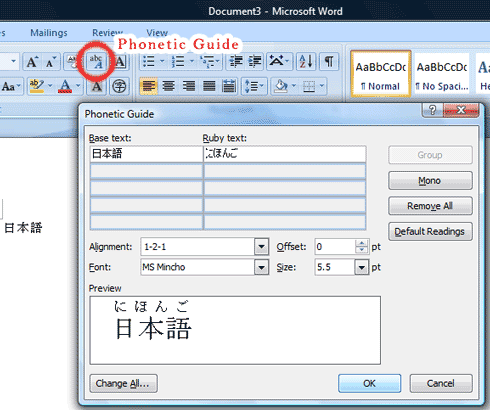The height and width of the screenshot is (410, 490).
Task: Open the Mailings ribbon tab
Action: click(x=49, y=33)
